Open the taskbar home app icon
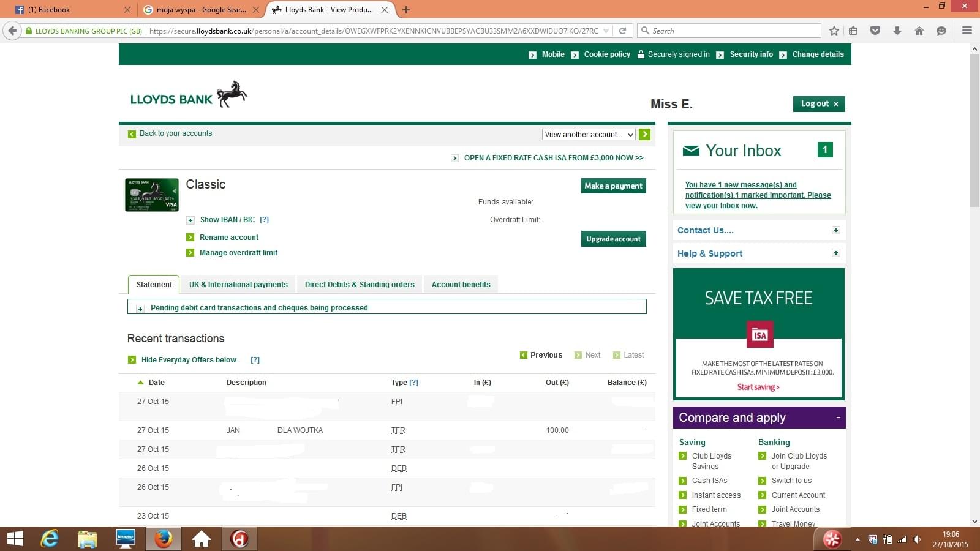 pyautogui.click(x=202, y=539)
